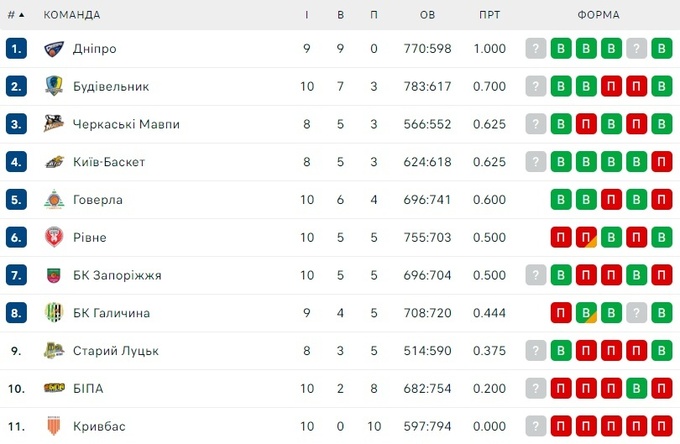This screenshot has height=444, width=680.
Task: Click the Черкаські Мавпи team logo
Action: click(x=54, y=124)
